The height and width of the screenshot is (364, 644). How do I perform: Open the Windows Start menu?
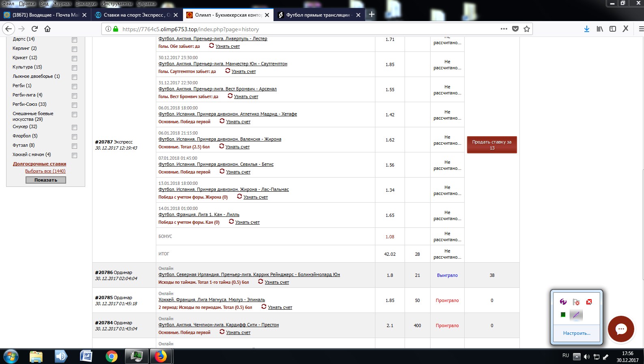[x=11, y=356]
